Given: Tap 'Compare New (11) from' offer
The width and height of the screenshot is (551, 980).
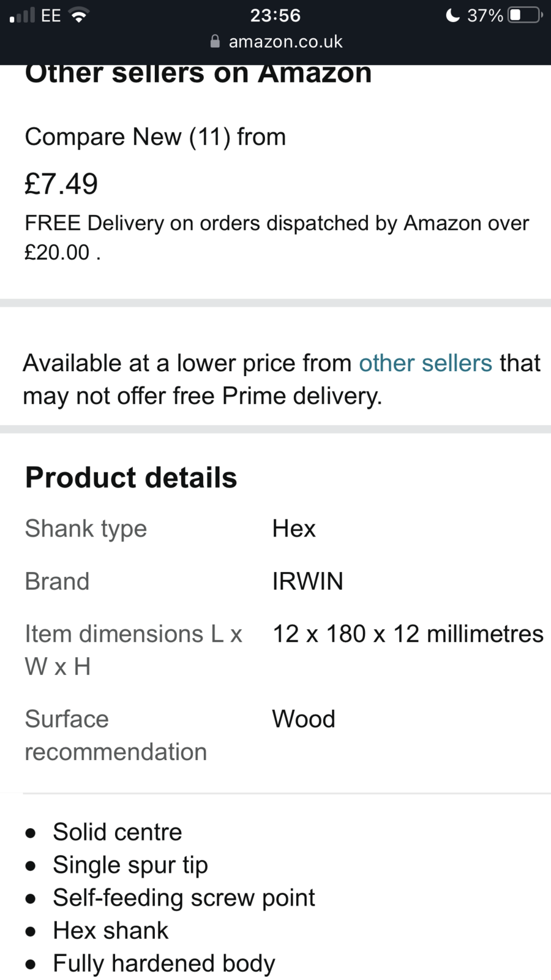Looking at the screenshot, I should point(155,137).
